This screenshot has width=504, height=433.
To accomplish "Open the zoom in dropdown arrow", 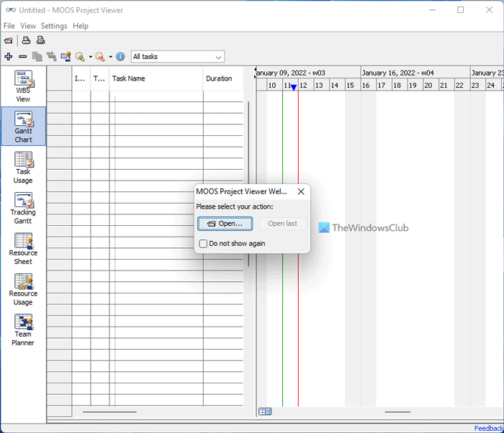I will [x=90, y=57].
